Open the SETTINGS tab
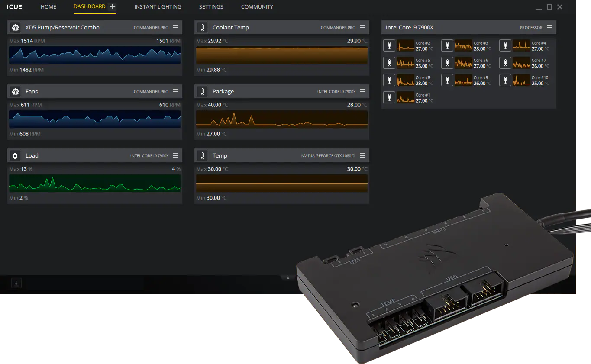The height and width of the screenshot is (364, 591). pos(211,7)
